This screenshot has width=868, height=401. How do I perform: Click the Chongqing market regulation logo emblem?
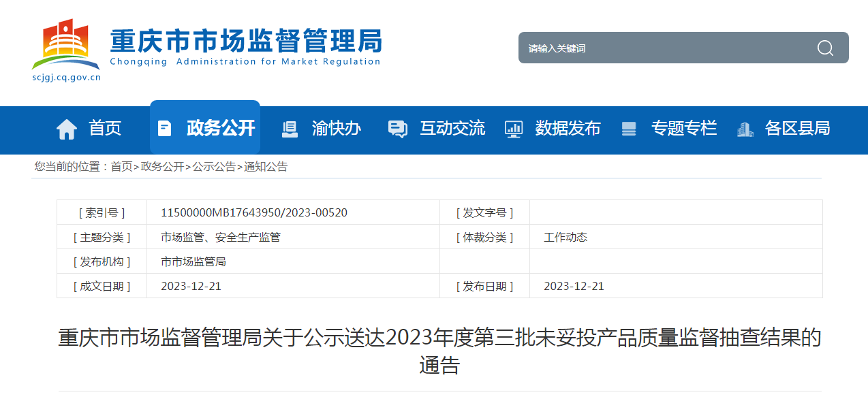coord(65,44)
